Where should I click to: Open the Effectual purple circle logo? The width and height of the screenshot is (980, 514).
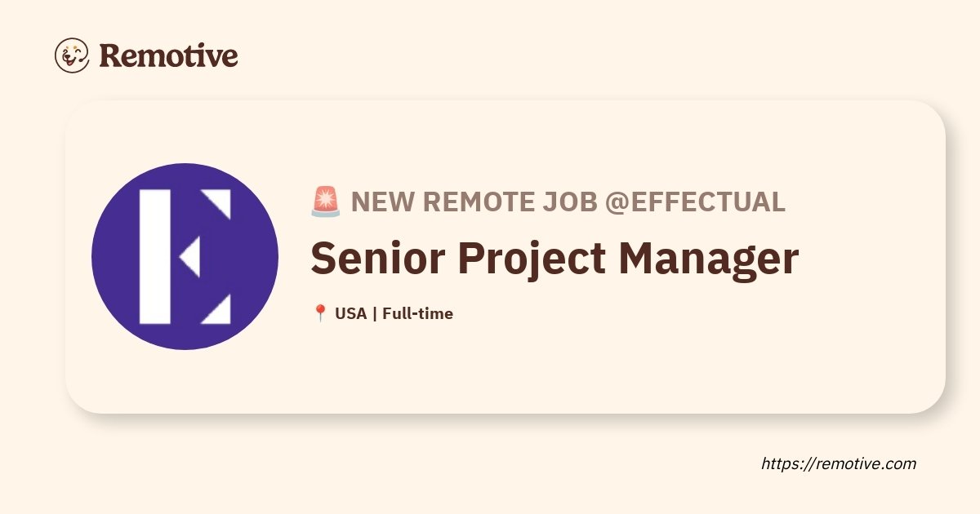coord(185,256)
